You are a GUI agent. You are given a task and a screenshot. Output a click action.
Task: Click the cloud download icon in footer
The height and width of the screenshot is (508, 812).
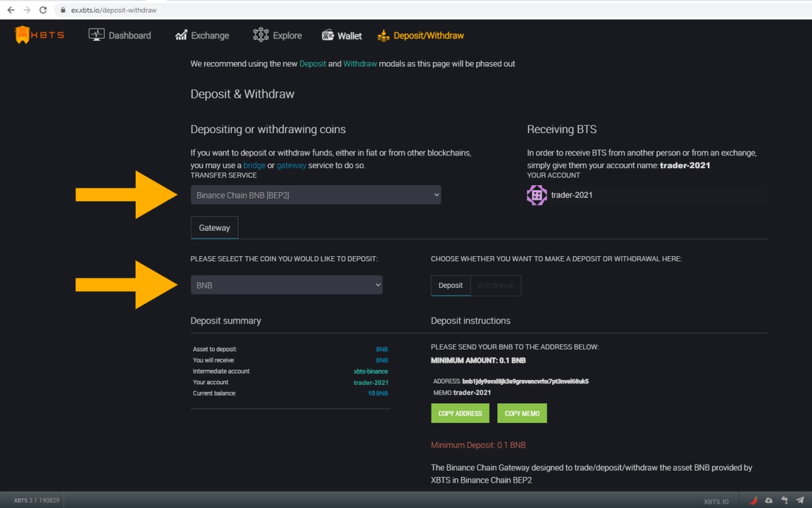click(769, 500)
